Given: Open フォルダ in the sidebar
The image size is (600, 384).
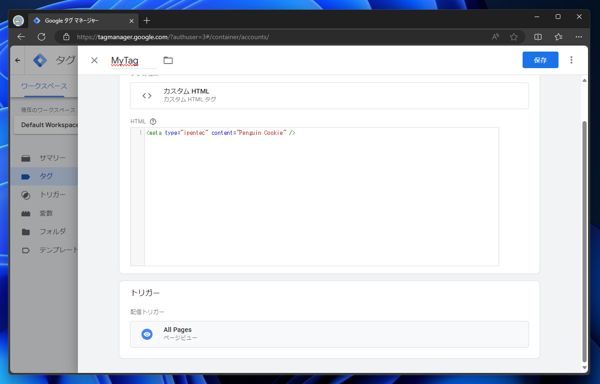Looking at the screenshot, I should coord(44,231).
